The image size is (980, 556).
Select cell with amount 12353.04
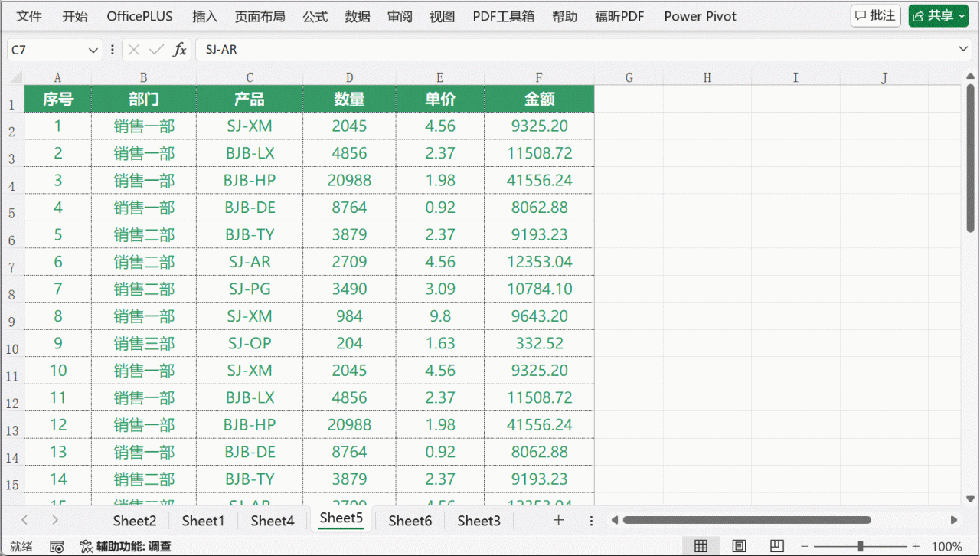[539, 262]
